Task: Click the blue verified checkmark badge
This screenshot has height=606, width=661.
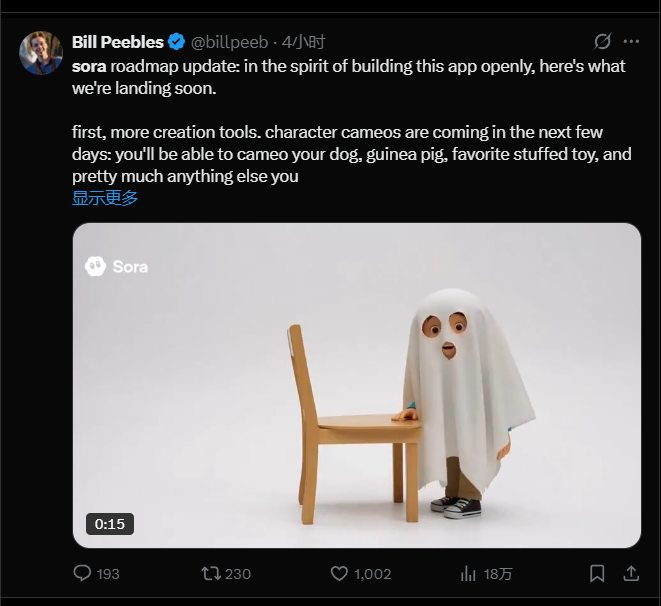Action: (x=176, y=42)
